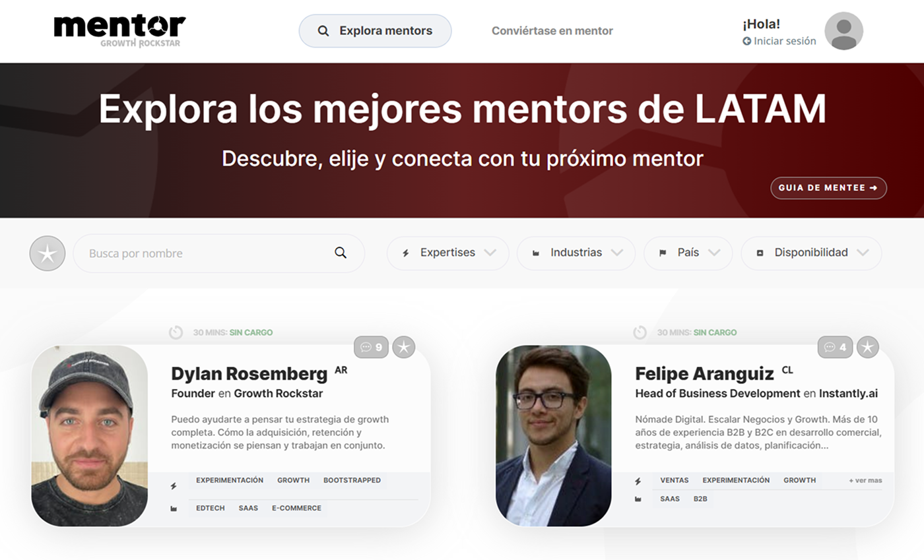The width and height of the screenshot is (924, 560).
Task: Click 'Growth Rockstar' company text on Dylan's card
Action: coord(279,394)
